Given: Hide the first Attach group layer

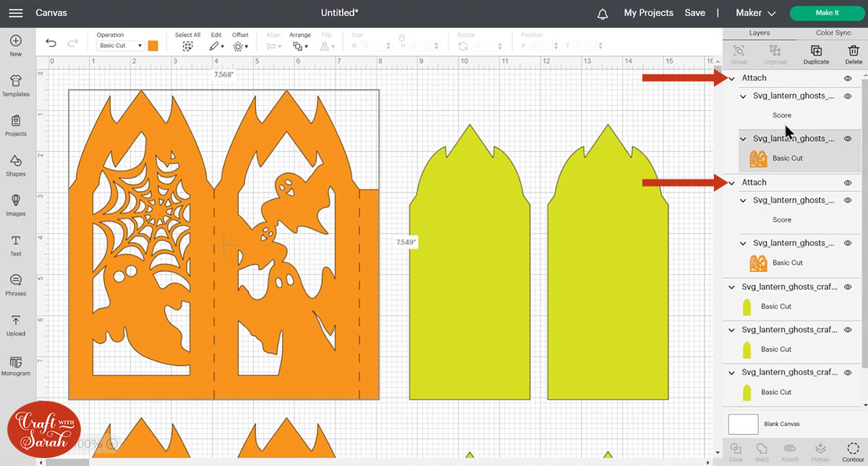Looking at the screenshot, I should coord(848,78).
